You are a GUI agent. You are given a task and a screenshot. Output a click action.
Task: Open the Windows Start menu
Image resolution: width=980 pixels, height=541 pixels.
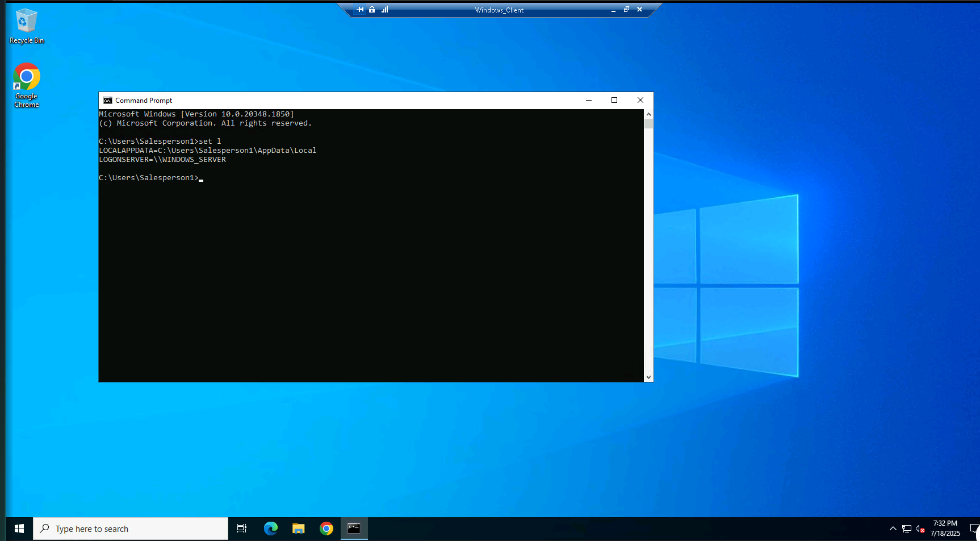click(19, 528)
